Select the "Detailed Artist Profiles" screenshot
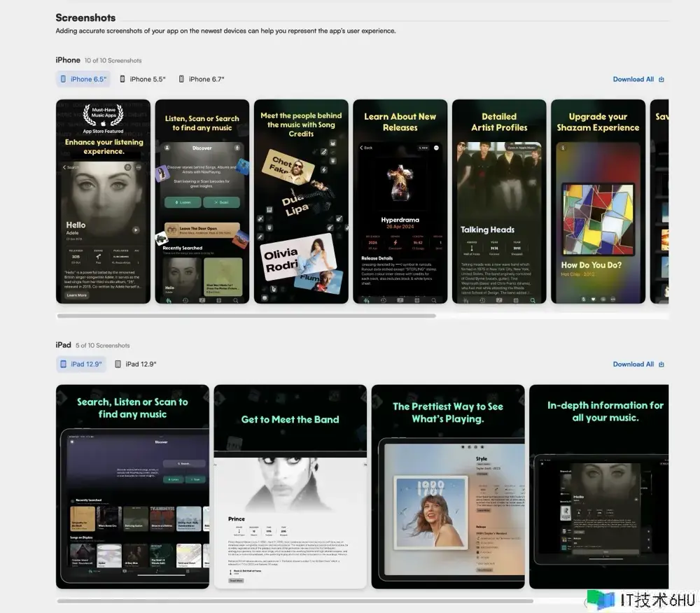Screen dimensions: 700x613 tap(499, 202)
